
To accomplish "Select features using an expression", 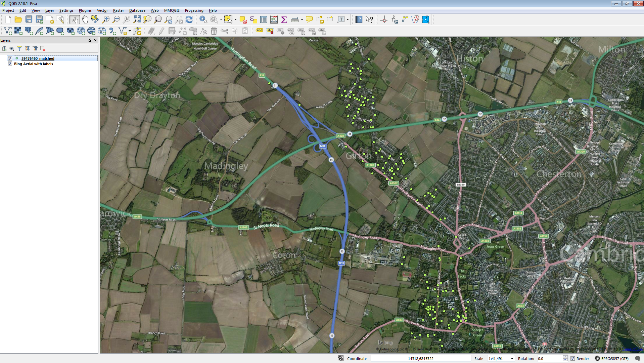I will (x=254, y=19).
